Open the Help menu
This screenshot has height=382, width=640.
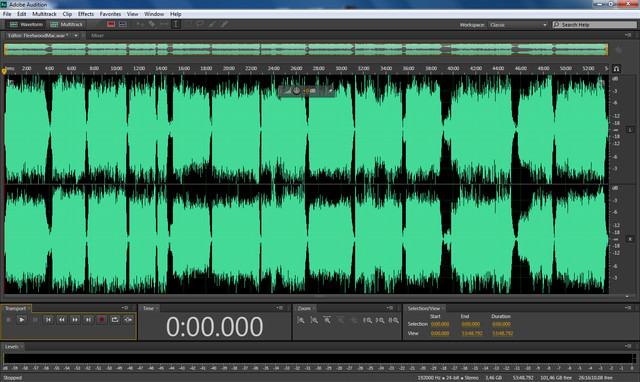coord(176,14)
